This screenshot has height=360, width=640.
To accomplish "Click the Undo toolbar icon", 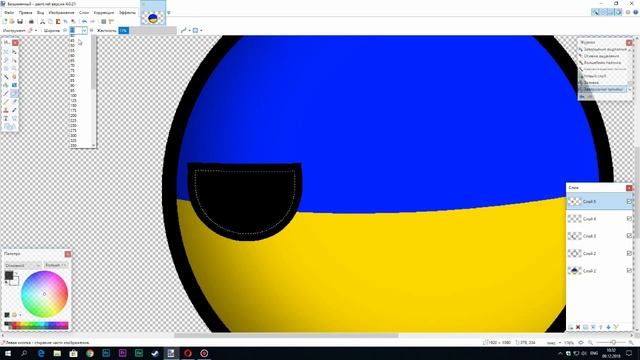I will 84,21.
